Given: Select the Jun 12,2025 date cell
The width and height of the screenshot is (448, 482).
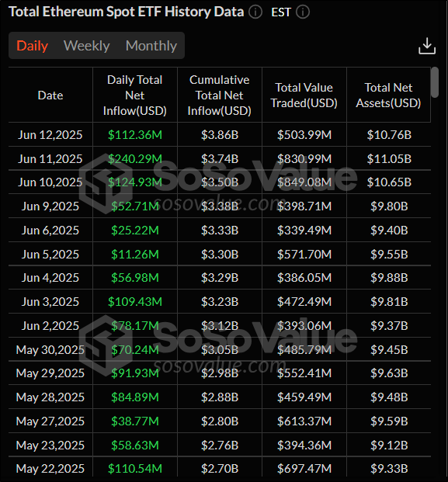Looking at the screenshot, I should [x=50, y=134].
